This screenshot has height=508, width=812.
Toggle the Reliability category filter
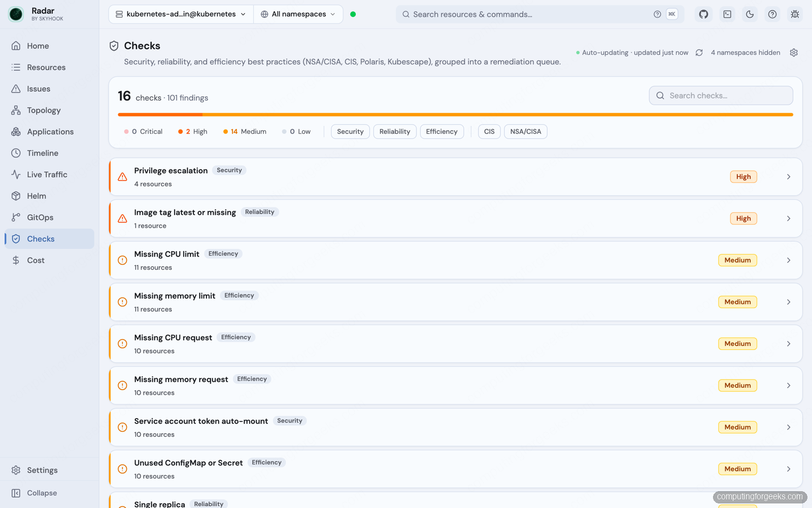click(x=395, y=132)
